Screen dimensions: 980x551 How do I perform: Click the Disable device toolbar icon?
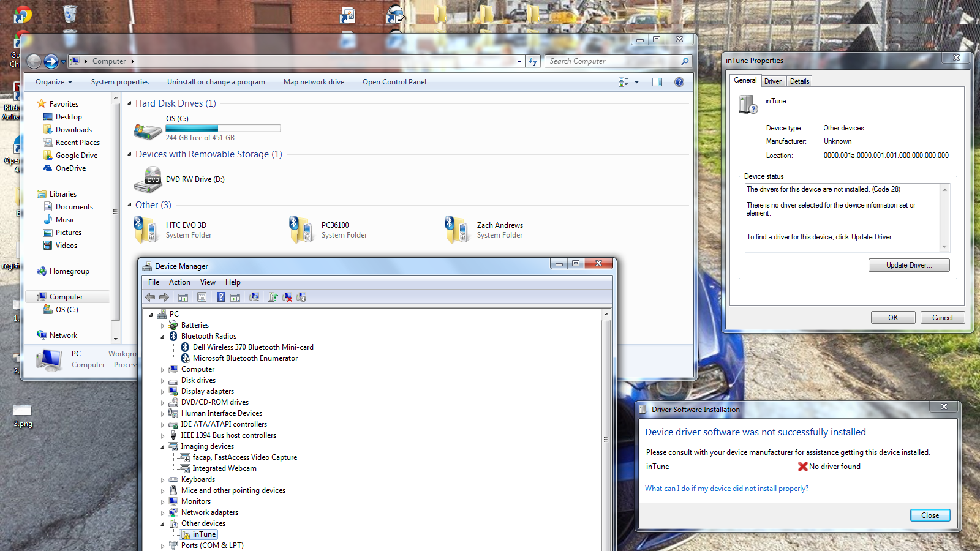tap(301, 297)
